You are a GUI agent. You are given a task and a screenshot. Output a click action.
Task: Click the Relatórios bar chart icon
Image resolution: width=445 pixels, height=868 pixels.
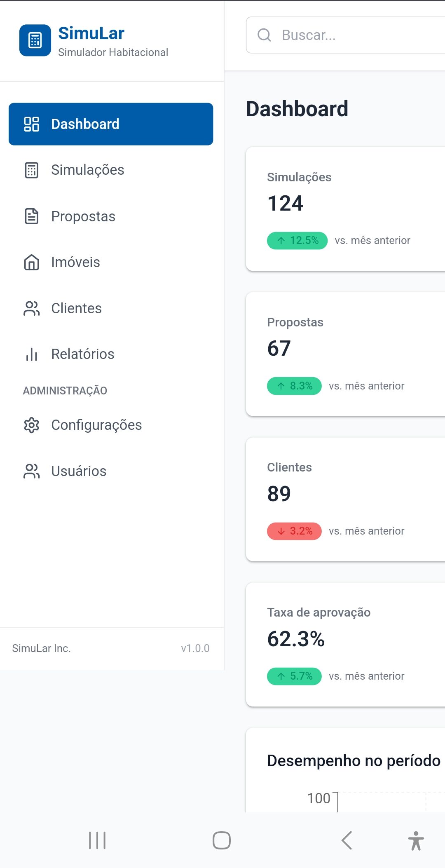pyautogui.click(x=31, y=354)
